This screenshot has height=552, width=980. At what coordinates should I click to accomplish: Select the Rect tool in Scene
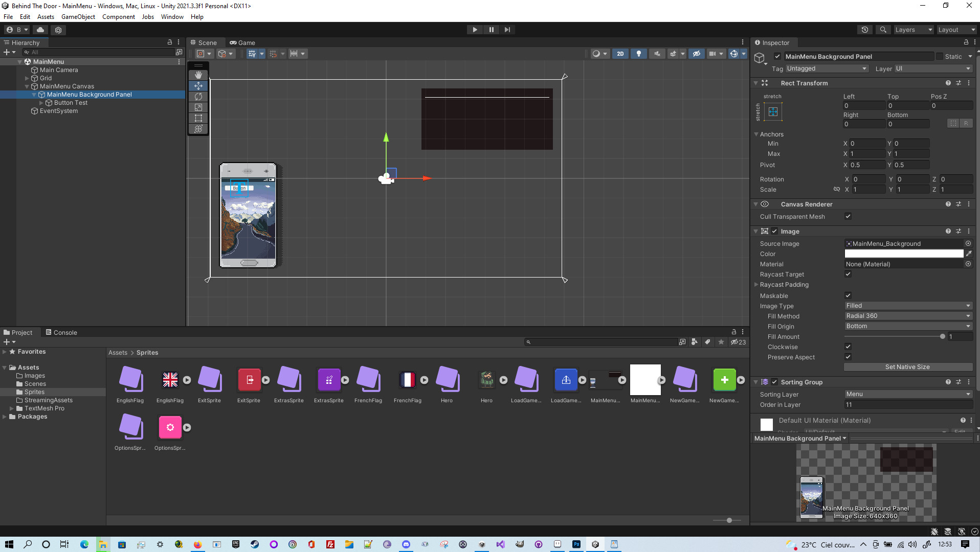click(198, 118)
